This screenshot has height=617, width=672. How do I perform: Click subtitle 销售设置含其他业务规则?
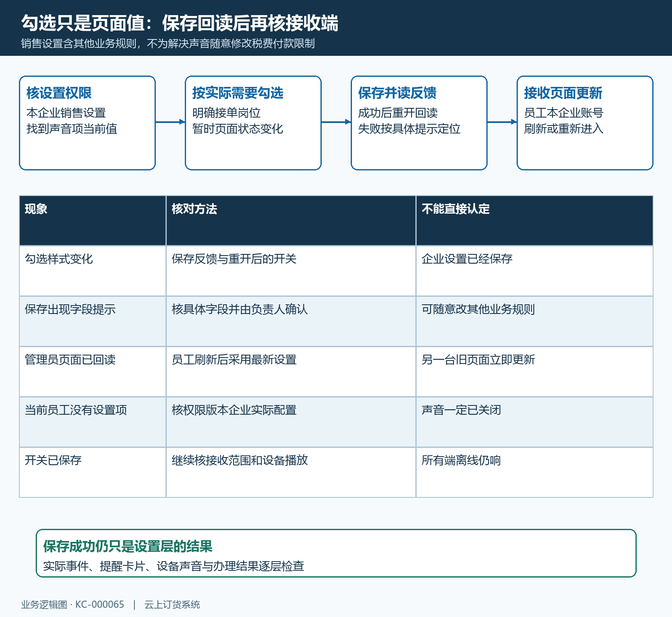(x=79, y=44)
